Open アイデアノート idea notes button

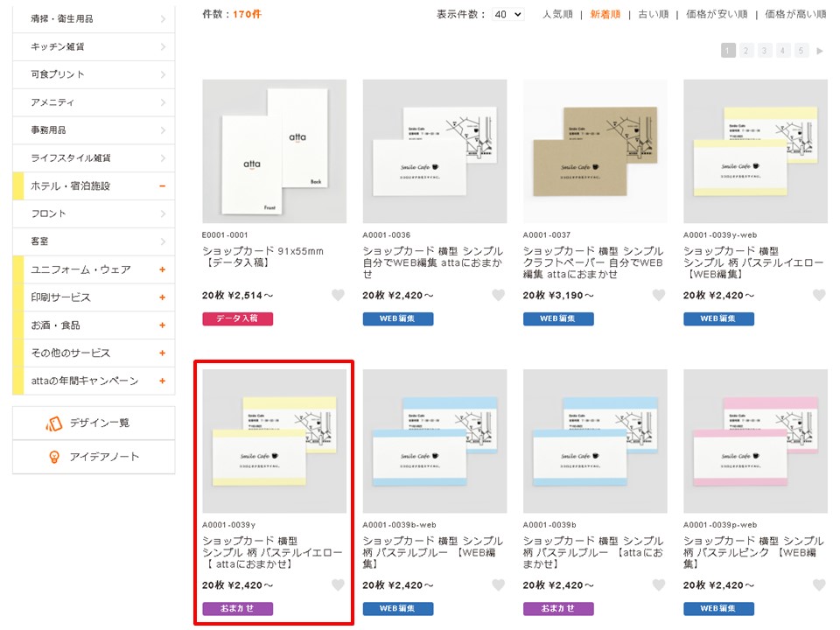(x=94, y=457)
